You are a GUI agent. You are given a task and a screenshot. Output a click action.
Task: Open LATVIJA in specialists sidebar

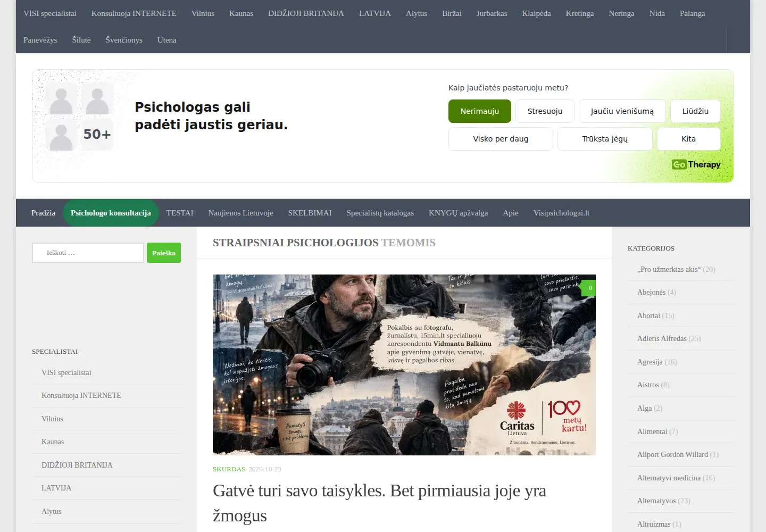coord(56,488)
